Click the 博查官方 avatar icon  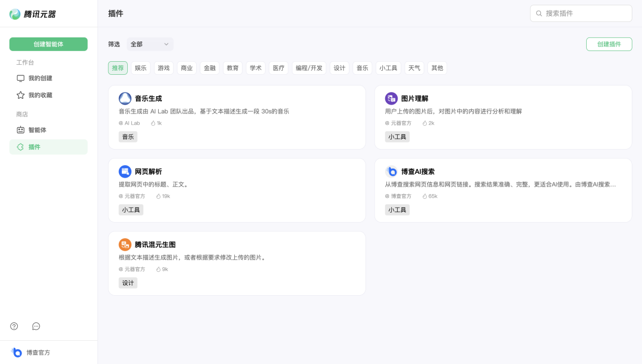pyautogui.click(x=17, y=352)
